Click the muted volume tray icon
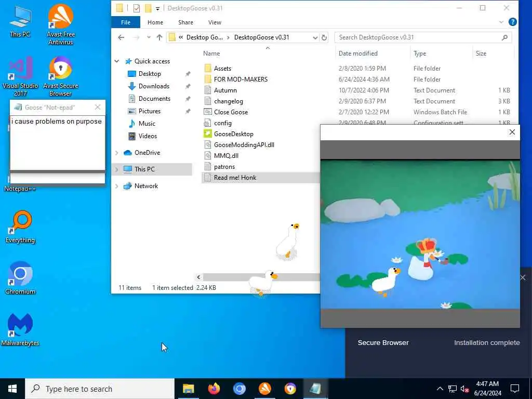Viewport: 532px width, 399px height. point(465,389)
